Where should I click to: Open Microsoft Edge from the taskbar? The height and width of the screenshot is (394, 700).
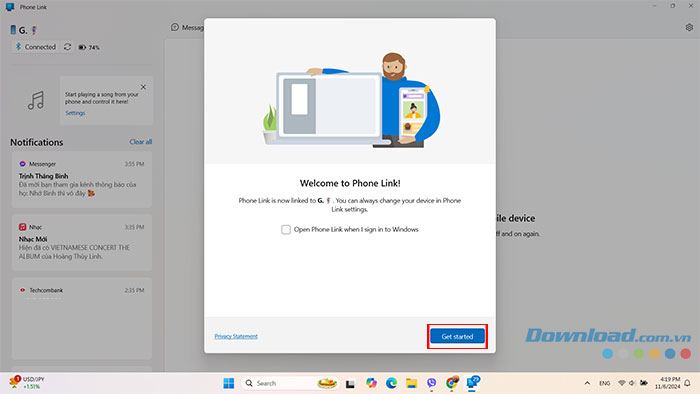click(392, 383)
